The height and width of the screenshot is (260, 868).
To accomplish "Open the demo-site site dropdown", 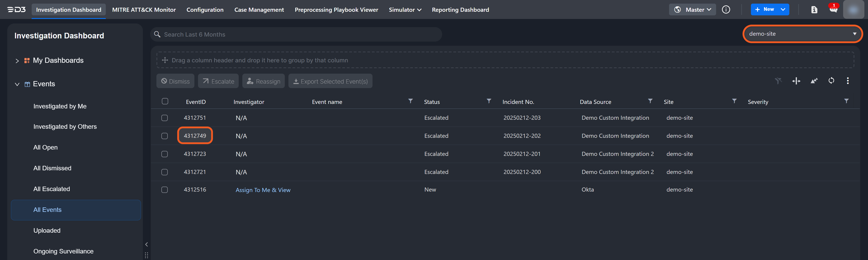I will click(802, 34).
